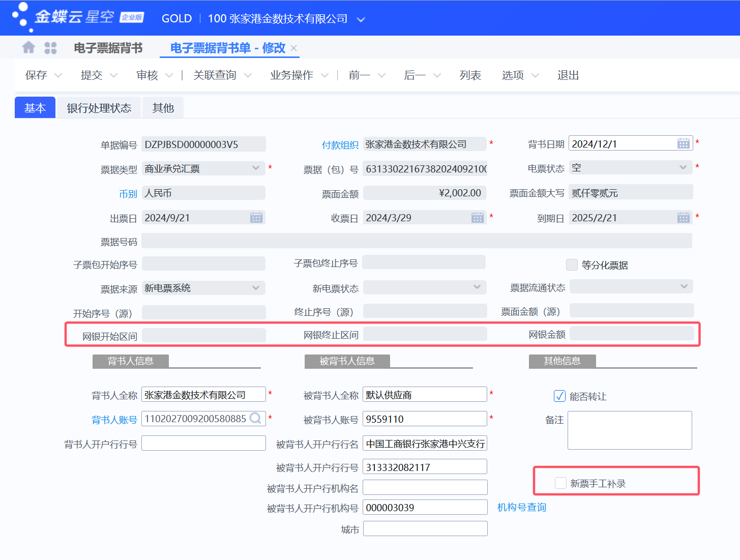The image size is (740, 560).
Task: Click inside the 备注 text area
Action: pyautogui.click(x=629, y=430)
